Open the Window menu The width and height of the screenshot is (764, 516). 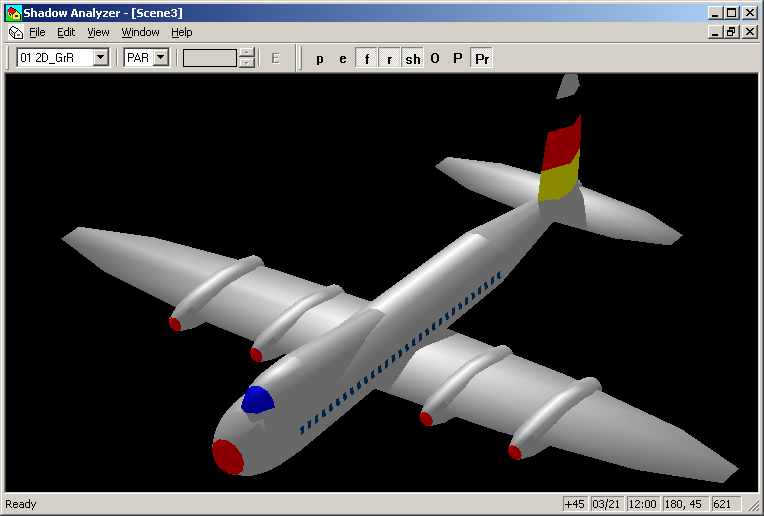(140, 32)
